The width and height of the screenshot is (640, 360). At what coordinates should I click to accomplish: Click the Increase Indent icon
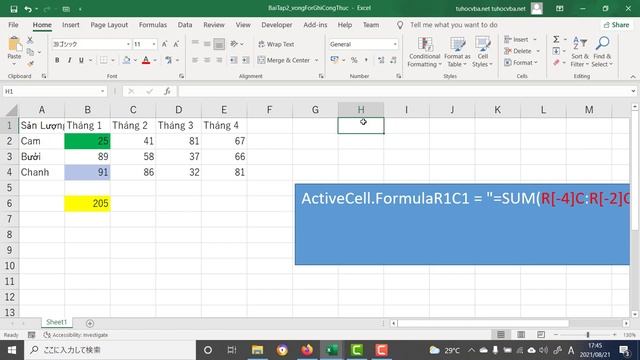(x=245, y=60)
